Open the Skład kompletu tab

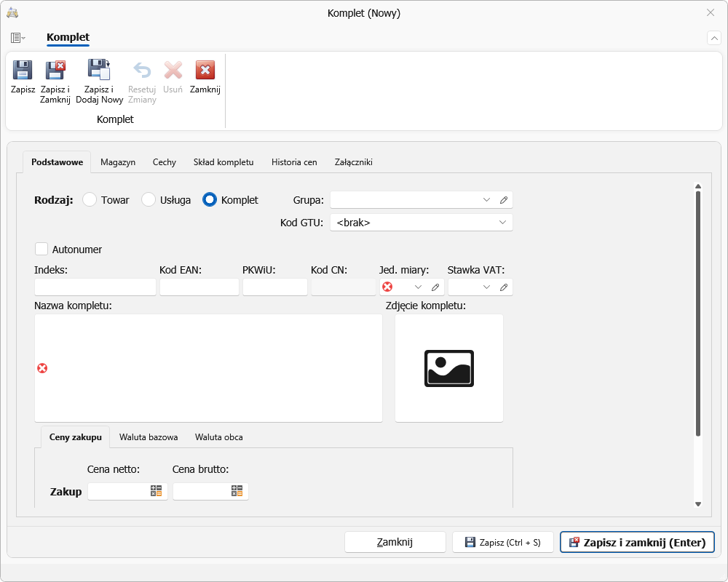(223, 162)
